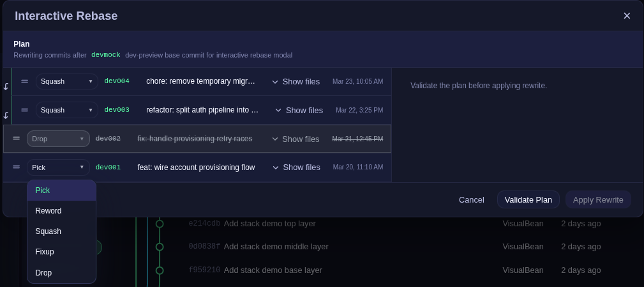Choose Pick from the action menu
Image resolution: width=644 pixels, height=287 pixels.
tap(62, 190)
